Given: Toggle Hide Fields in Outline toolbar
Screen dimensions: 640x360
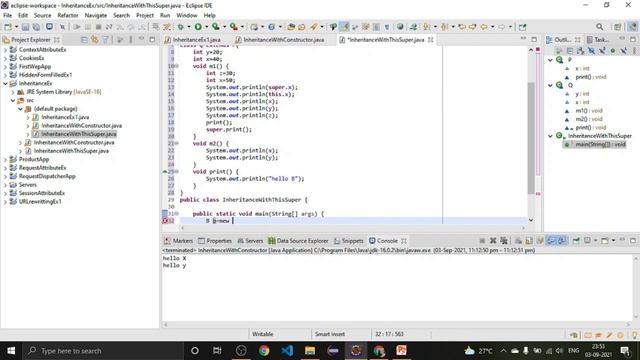Looking at the screenshot, I should click(591, 51).
